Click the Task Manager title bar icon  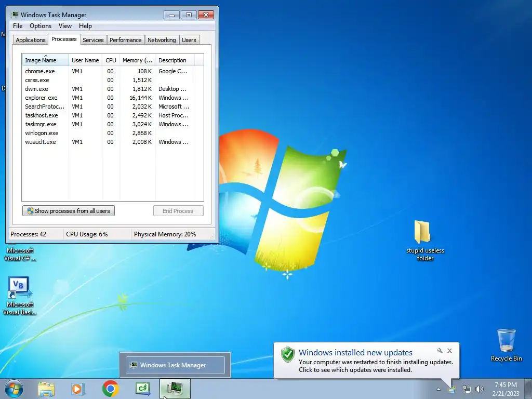point(14,15)
